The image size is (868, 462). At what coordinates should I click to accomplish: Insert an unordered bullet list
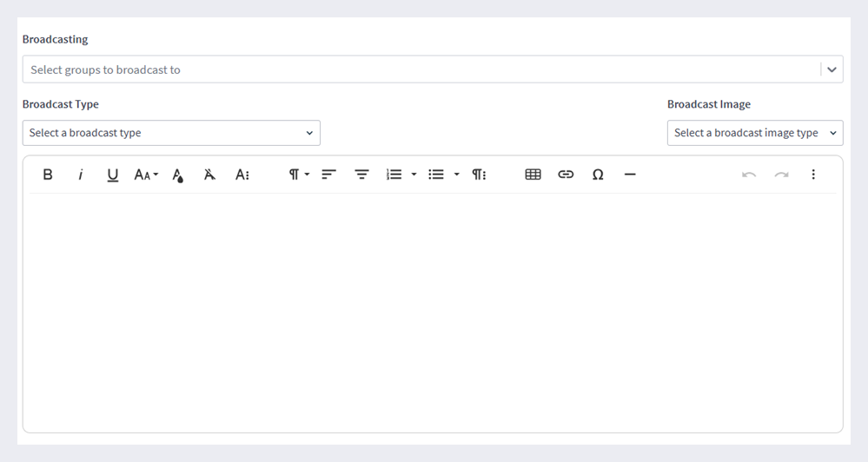point(436,175)
